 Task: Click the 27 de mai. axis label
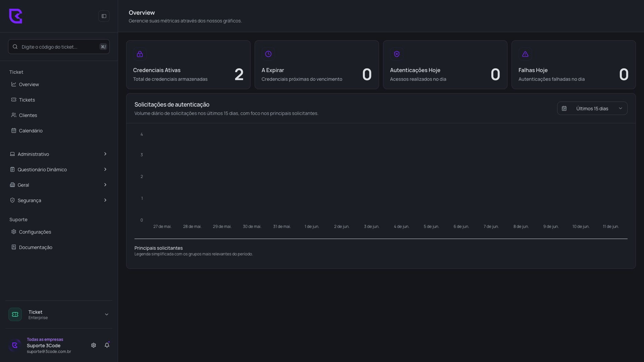162,227
